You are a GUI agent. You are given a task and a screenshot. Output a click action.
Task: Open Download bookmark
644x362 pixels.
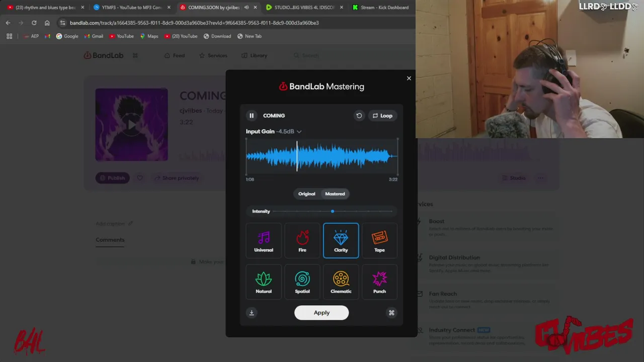217,36
